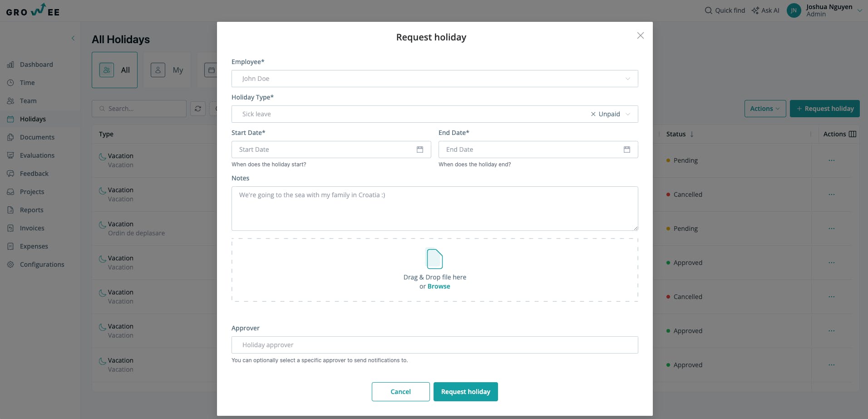Viewport: 868px width, 419px height.
Task: Go to Documents in the sidebar
Action: (37, 137)
